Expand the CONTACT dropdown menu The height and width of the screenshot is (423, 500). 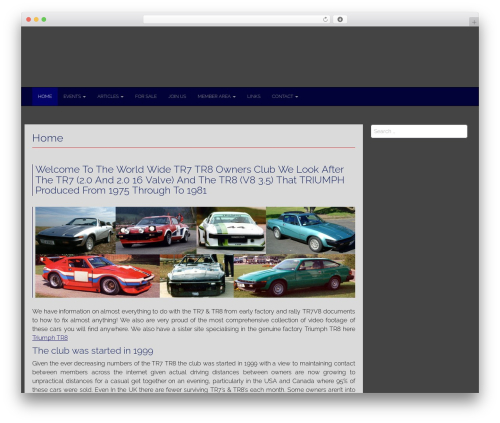click(285, 96)
